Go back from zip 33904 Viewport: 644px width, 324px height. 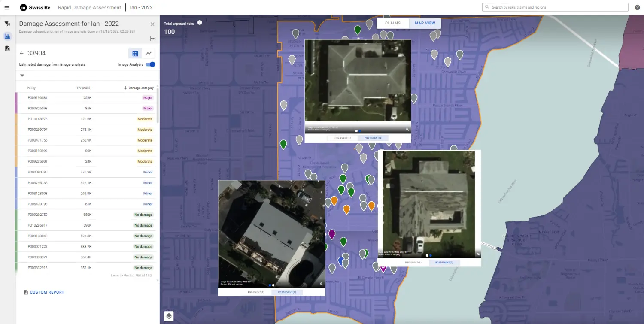tap(21, 54)
